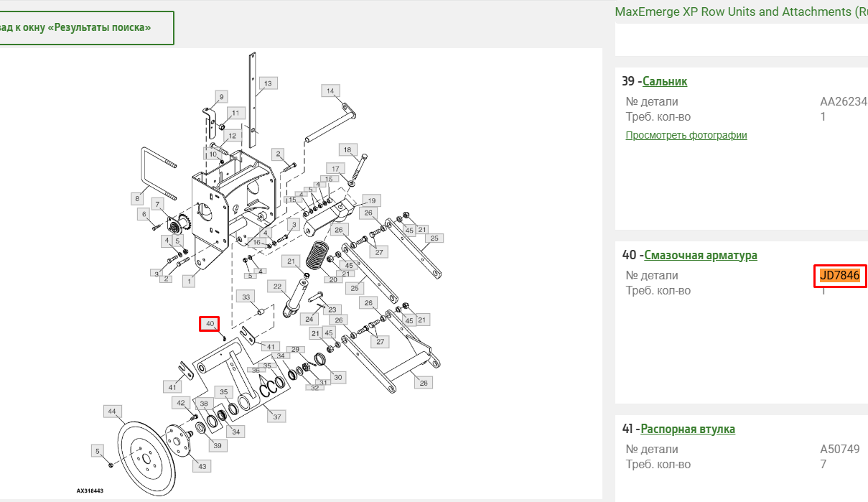868x502 pixels.
Task: Click callout 13 for the vertical strap
Action: (x=268, y=83)
